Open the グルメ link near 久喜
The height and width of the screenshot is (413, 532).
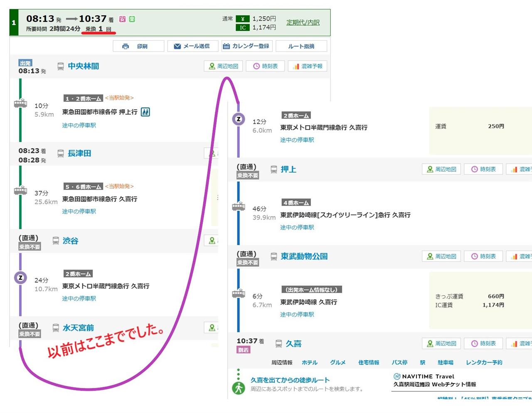click(x=338, y=362)
